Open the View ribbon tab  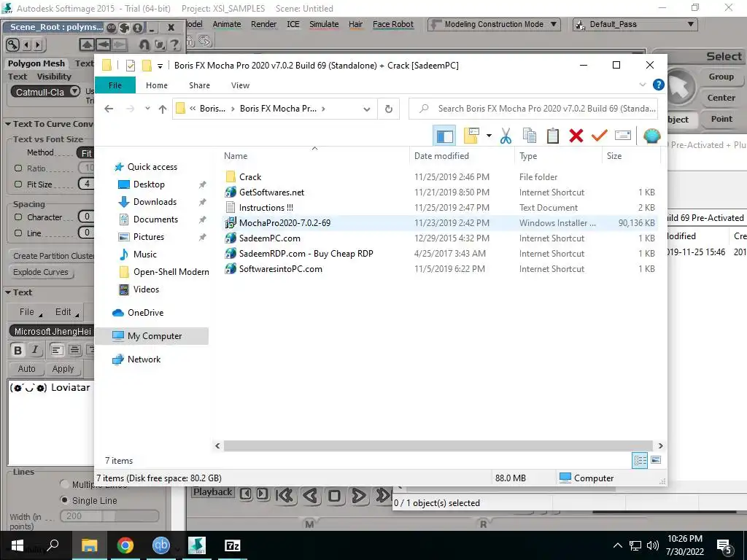click(x=240, y=85)
